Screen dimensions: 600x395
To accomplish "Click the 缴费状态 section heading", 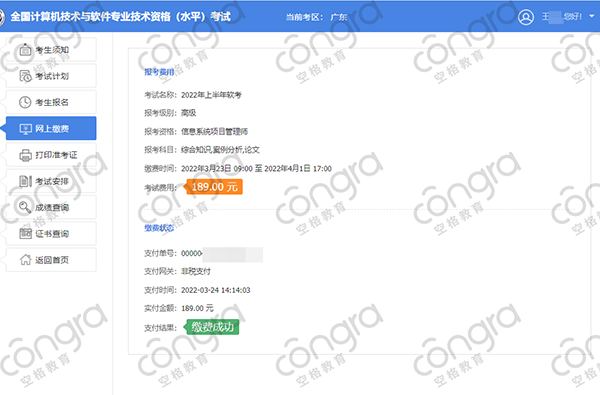I will click(159, 228).
